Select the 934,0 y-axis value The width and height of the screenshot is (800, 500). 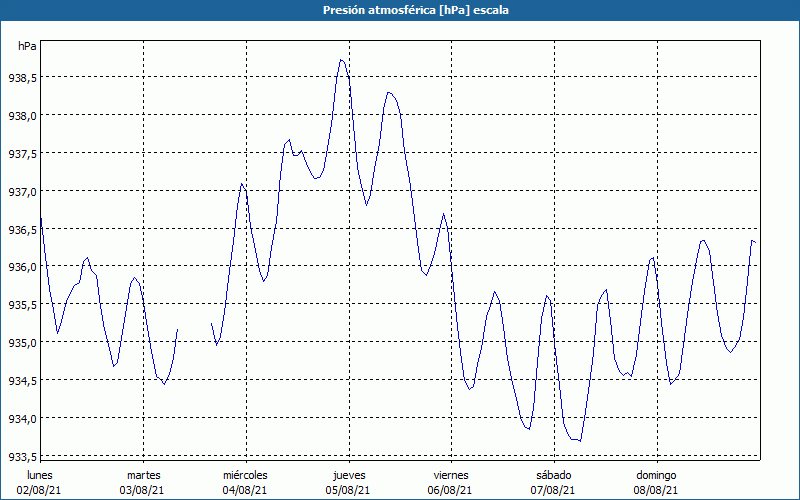coord(22,418)
